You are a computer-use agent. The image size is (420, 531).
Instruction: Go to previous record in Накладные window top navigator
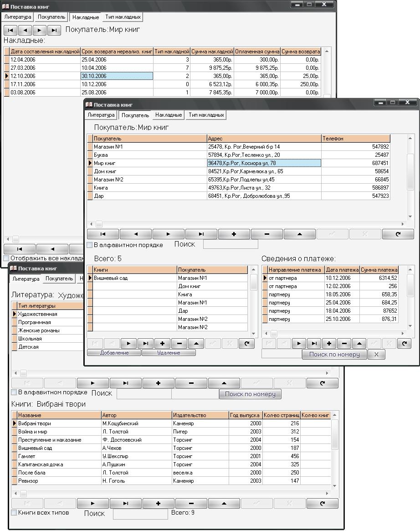click(x=25, y=30)
